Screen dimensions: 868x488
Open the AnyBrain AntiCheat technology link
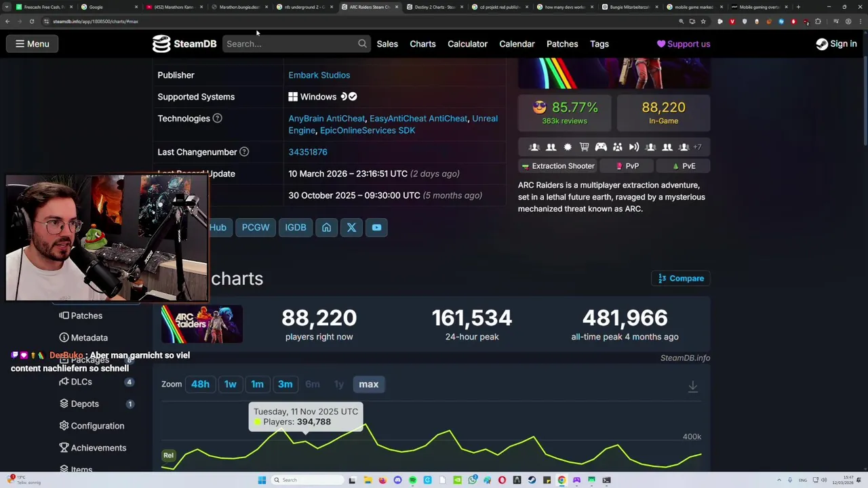(327, 119)
